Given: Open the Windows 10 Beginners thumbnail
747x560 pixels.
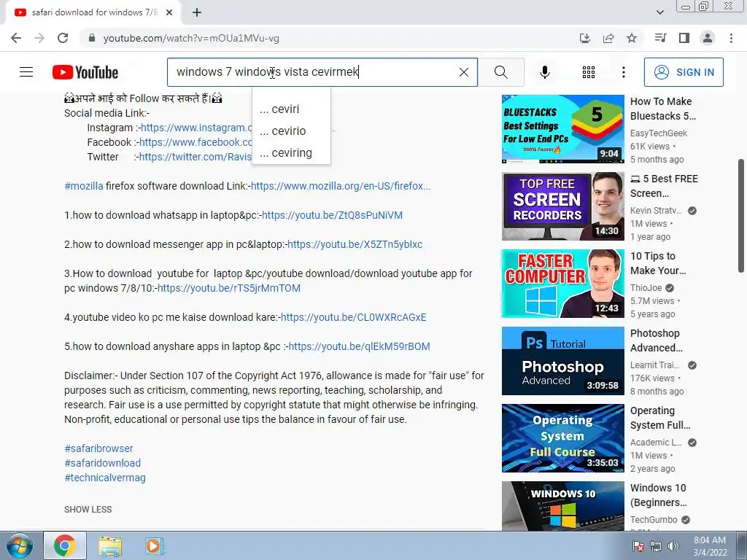Looking at the screenshot, I should coord(562,506).
